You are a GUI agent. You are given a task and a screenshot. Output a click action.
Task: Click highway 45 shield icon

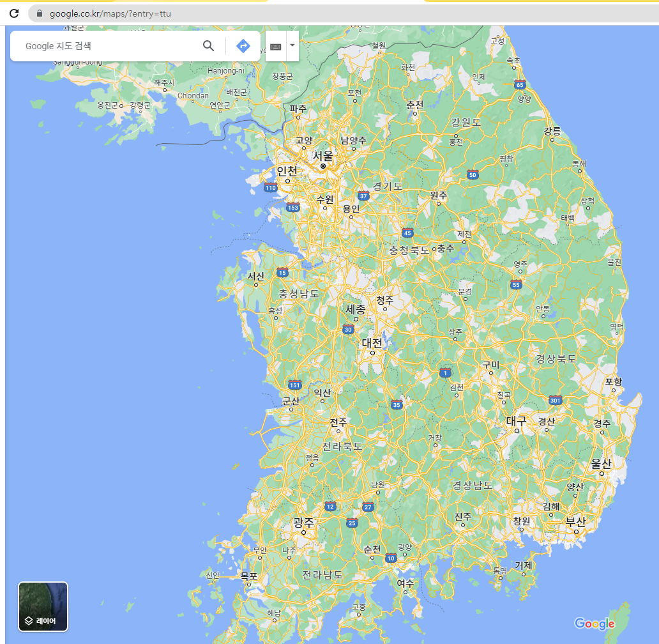[407, 233]
